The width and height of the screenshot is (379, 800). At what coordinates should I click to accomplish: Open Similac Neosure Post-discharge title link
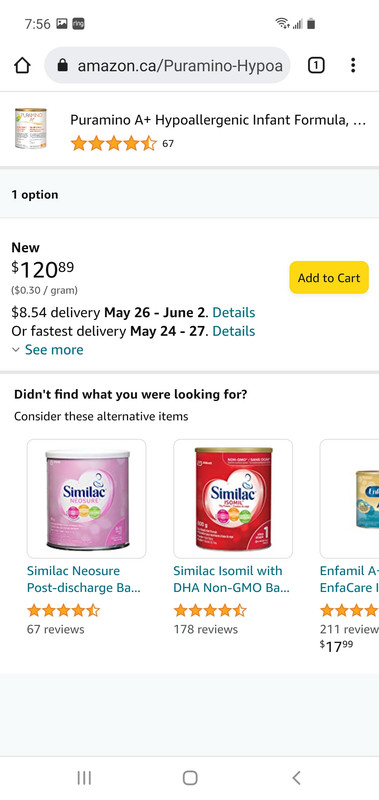click(84, 579)
